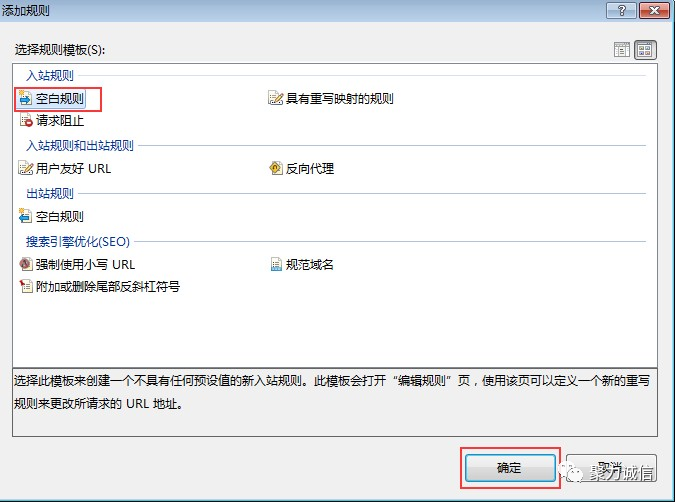
Task: Select the 反向代理 template icon
Action: coord(276,168)
